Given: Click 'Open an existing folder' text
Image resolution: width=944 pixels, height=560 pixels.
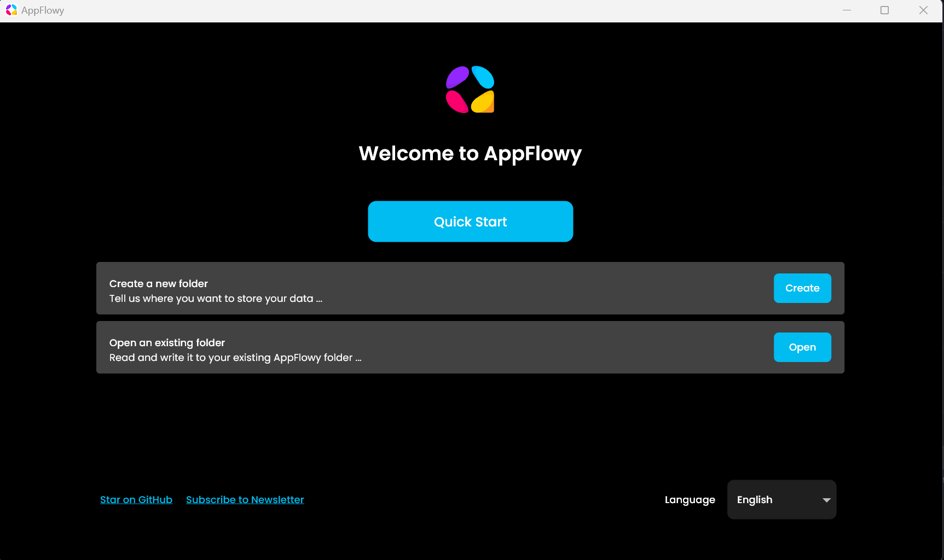Looking at the screenshot, I should click(x=167, y=342).
